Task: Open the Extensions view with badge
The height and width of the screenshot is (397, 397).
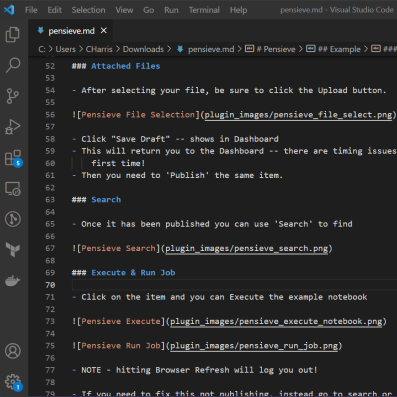Action: coord(13,158)
